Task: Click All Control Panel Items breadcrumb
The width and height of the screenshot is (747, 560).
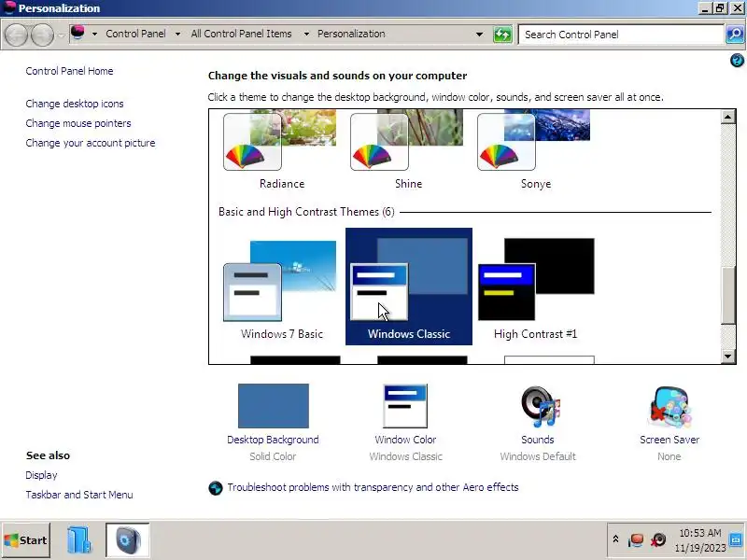Action: click(x=241, y=34)
